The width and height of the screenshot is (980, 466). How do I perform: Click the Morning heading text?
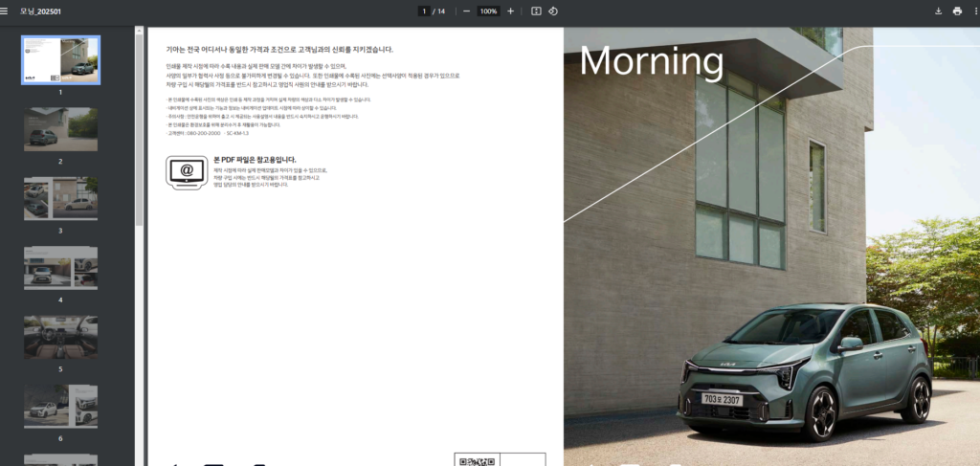click(x=651, y=60)
